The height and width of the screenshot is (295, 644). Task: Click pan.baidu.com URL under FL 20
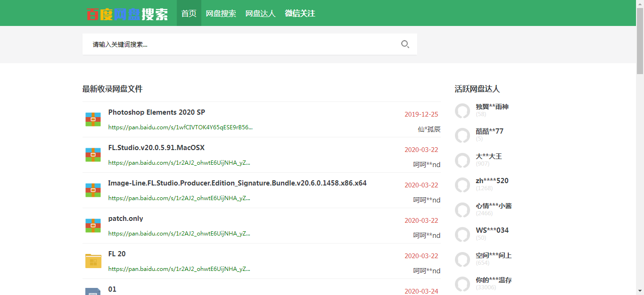[179, 269]
